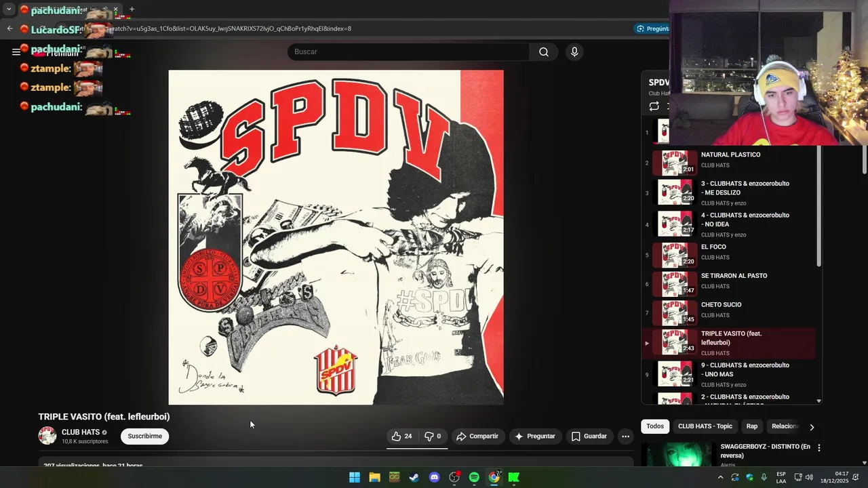Open the Minecraft-style taskbar app
The image size is (868, 488).
(x=395, y=477)
